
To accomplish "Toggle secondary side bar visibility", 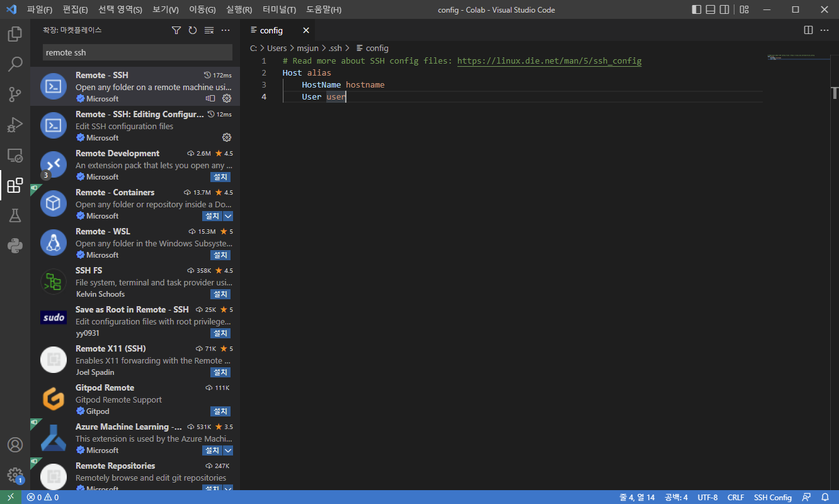I will pyautogui.click(x=725, y=9).
